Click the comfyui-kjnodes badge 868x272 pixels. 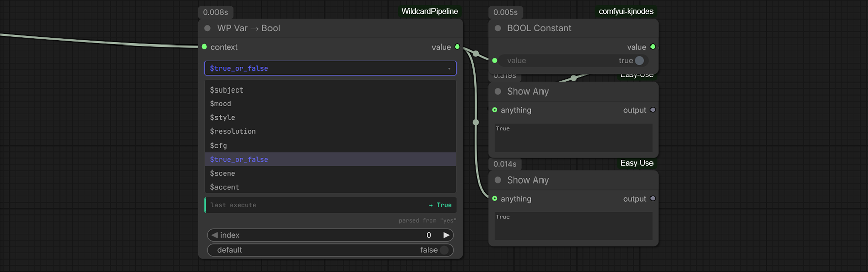(626, 11)
